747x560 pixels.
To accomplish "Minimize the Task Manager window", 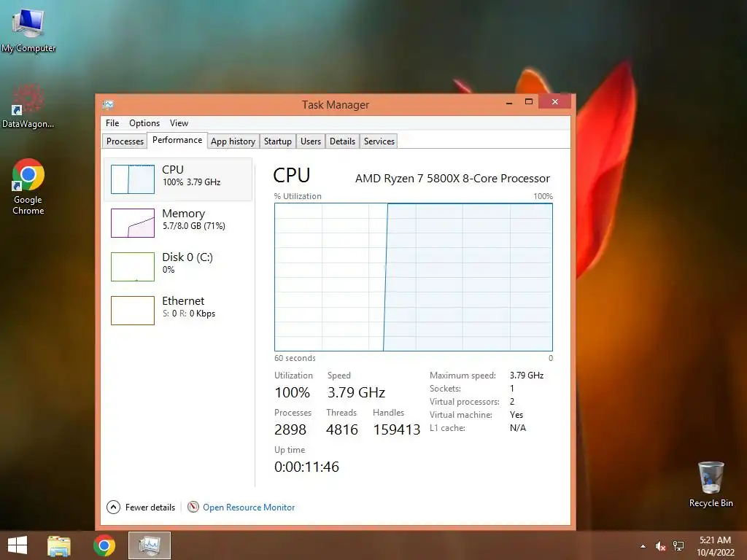I will (509, 102).
